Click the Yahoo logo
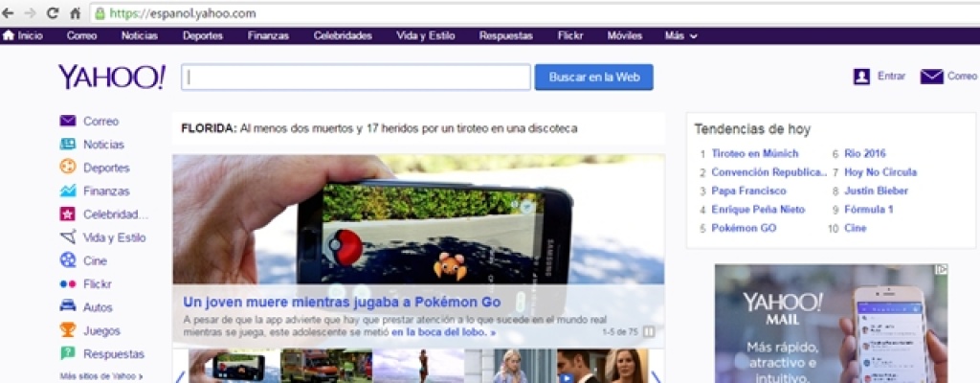The width and height of the screenshot is (980, 383). coord(111,77)
